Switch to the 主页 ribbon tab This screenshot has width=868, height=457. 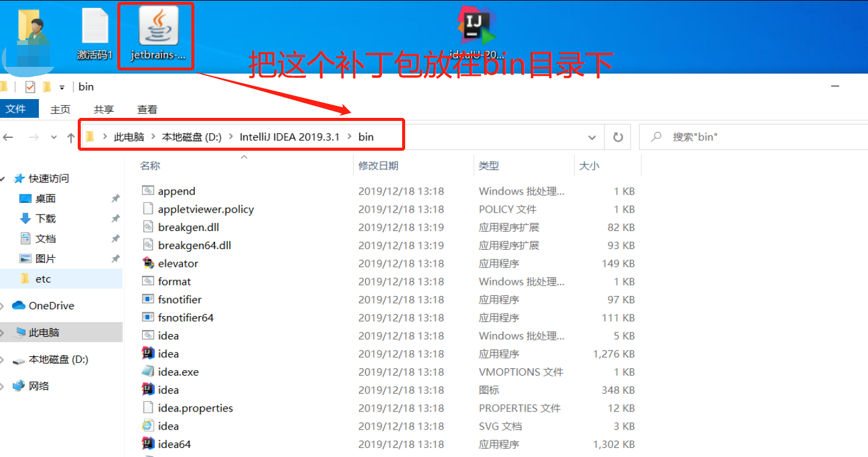[x=60, y=109]
